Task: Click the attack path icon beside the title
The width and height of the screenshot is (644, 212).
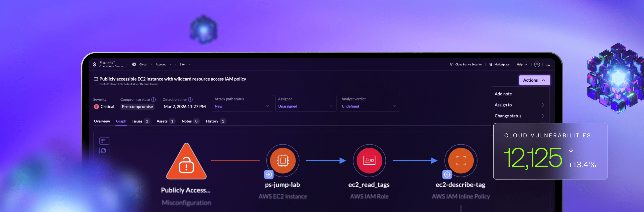Action: pyautogui.click(x=96, y=79)
